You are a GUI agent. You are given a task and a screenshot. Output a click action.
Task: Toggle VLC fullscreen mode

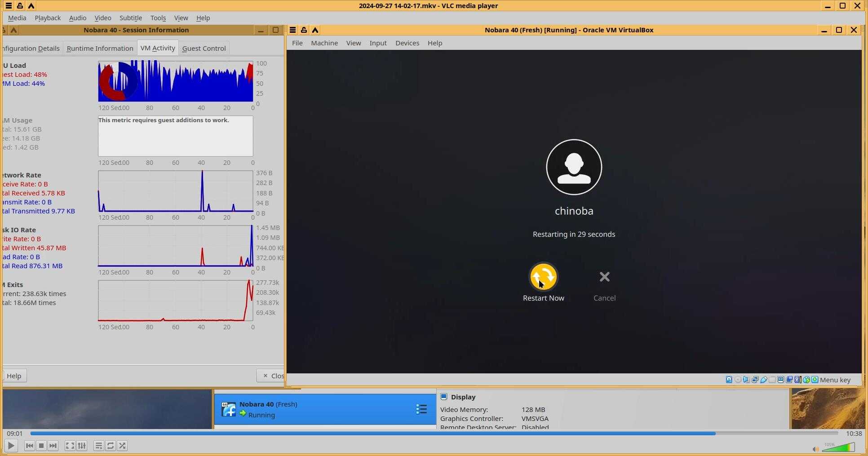point(70,446)
